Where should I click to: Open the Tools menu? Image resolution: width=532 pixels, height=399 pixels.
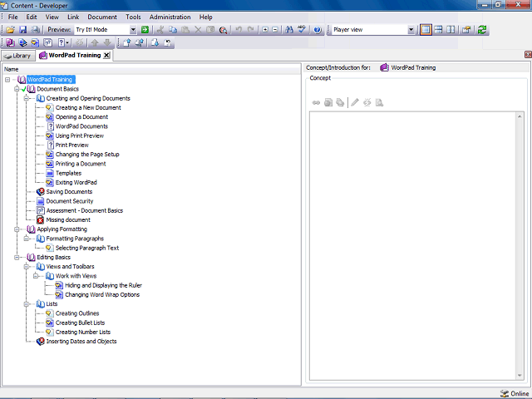[133, 17]
